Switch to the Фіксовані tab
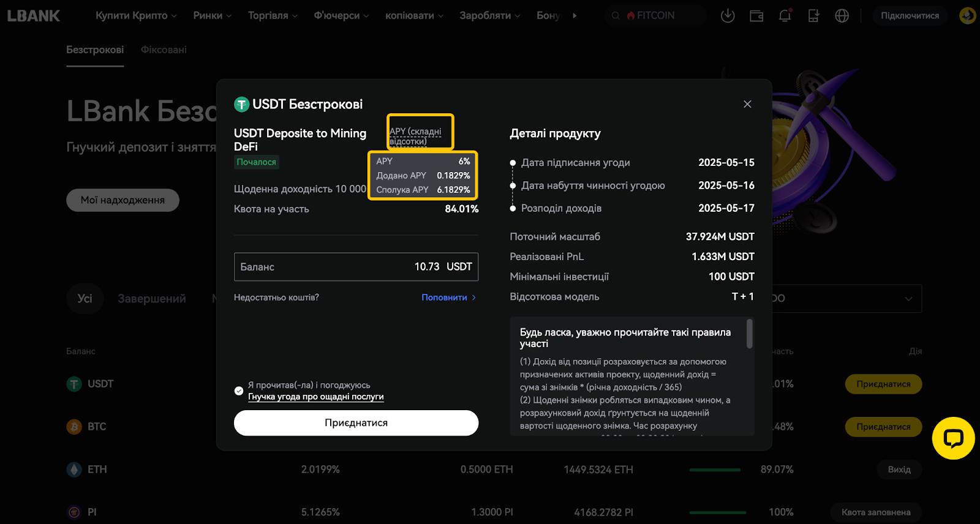This screenshot has width=980, height=524. click(164, 50)
